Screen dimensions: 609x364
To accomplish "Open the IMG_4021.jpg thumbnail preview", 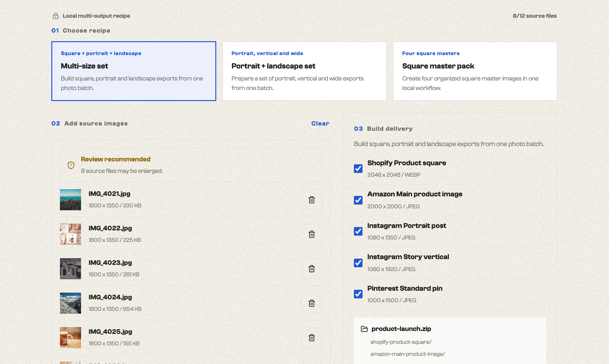I will (x=70, y=200).
